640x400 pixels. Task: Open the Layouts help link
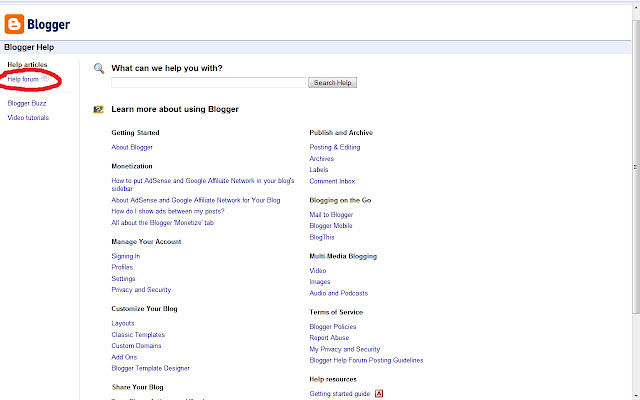point(123,323)
